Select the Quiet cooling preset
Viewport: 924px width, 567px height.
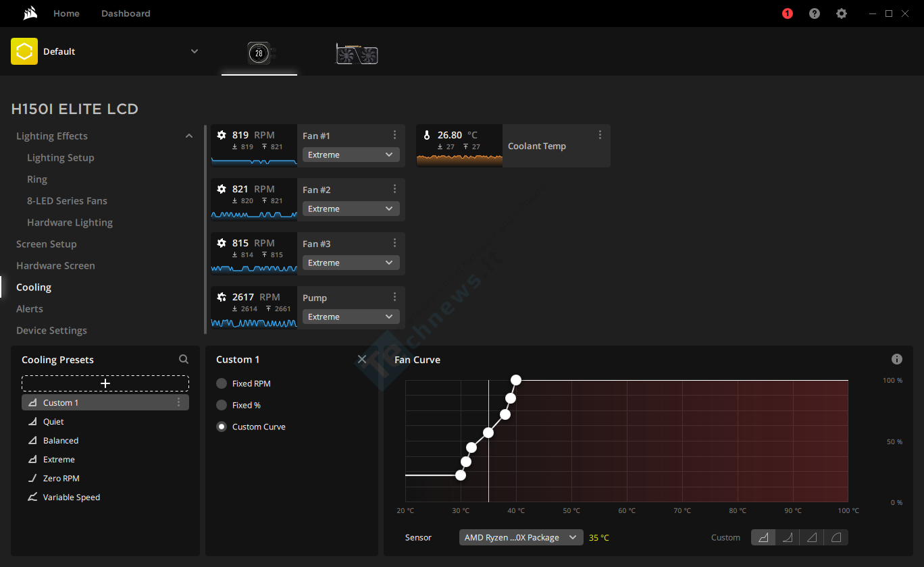pos(105,421)
